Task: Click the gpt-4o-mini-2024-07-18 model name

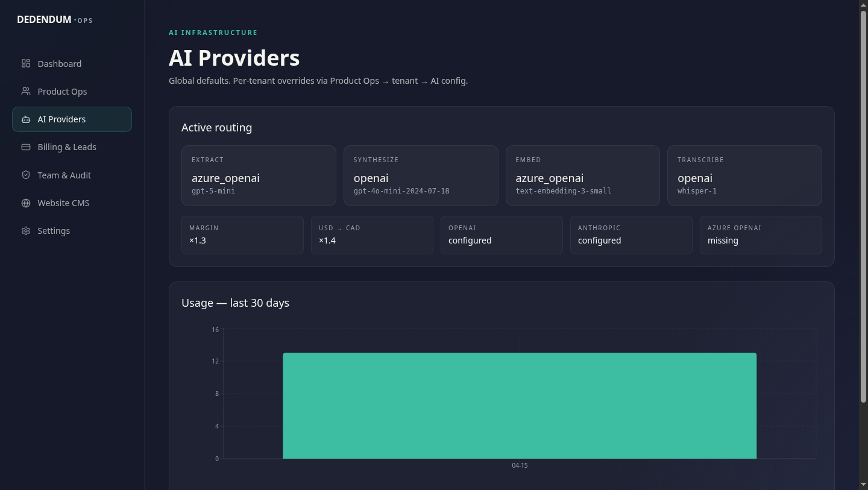Action: [x=401, y=191]
